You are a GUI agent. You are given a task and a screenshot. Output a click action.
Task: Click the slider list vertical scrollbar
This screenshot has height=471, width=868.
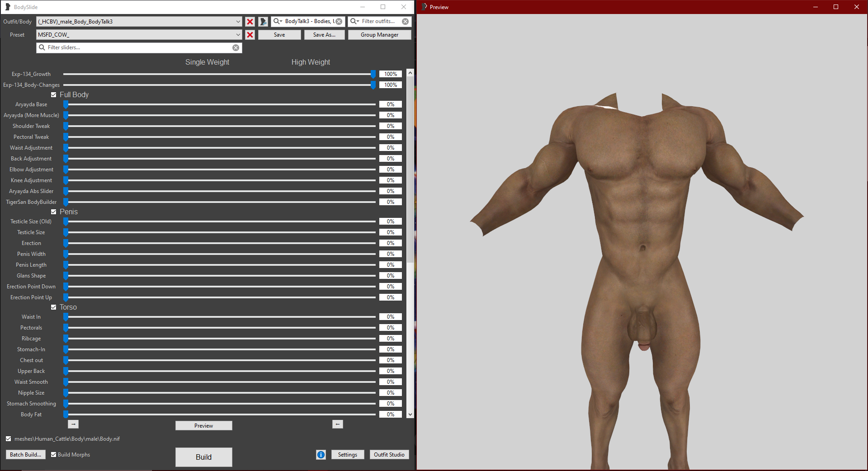pyautogui.click(x=410, y=170)
